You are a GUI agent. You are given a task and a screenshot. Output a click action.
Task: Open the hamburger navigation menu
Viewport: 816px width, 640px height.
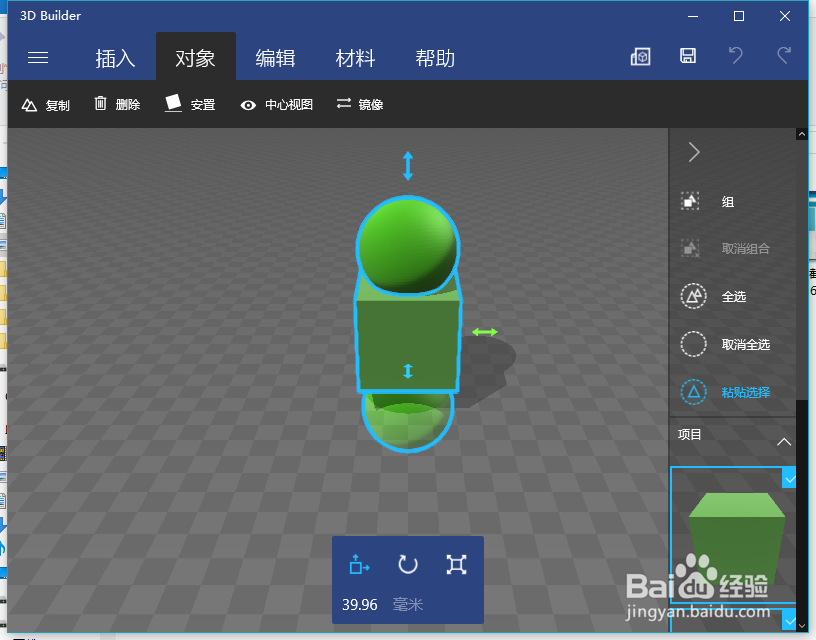coord(38,58)
